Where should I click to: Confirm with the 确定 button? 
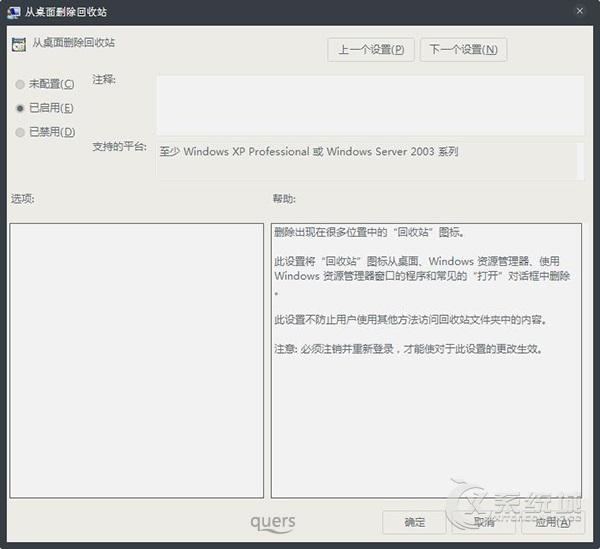pyautogui.click(x=414, y=522)
